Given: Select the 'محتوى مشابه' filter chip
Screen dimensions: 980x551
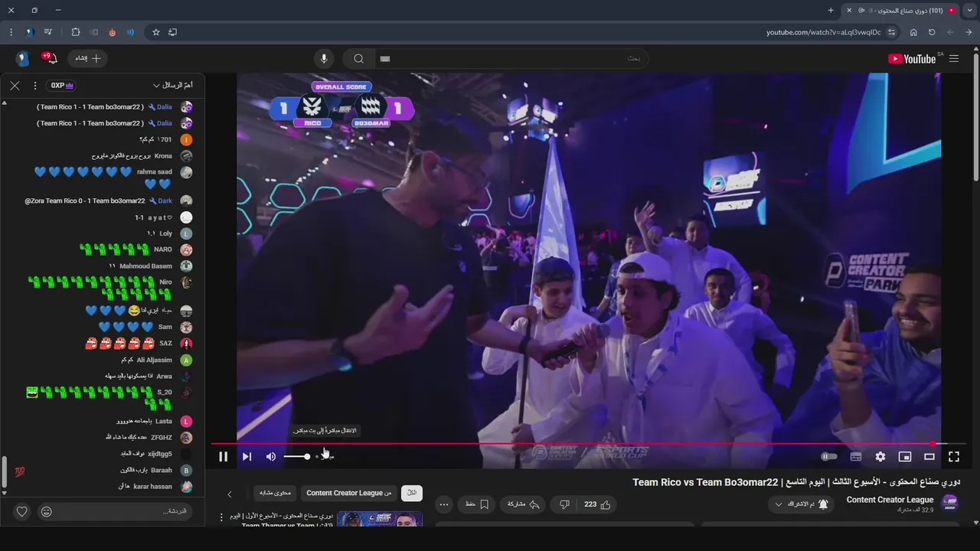Looking at the screenshot, I should coord(275,494).
